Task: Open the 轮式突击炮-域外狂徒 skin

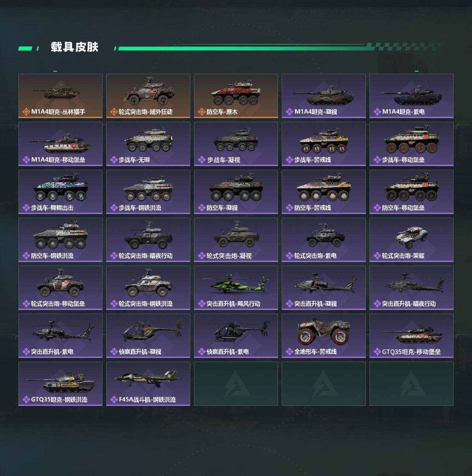Action: (148, 96)
